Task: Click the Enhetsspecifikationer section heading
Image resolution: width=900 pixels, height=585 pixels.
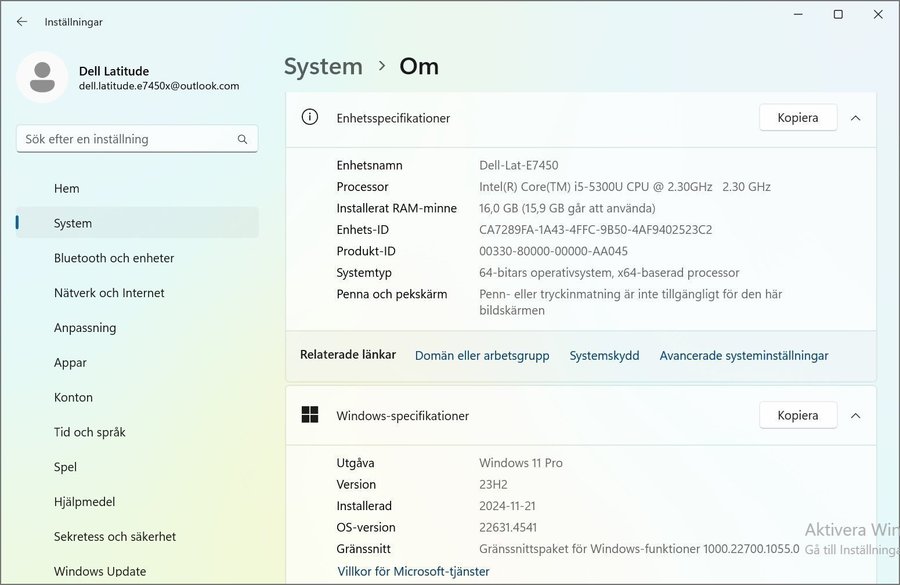Action: [393, 118]
